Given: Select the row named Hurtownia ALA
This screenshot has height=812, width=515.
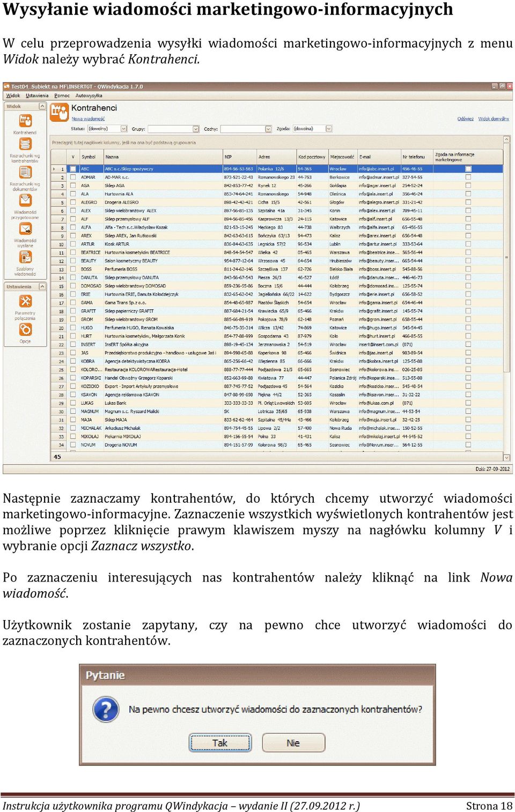Looking at the screenshot, I should [277, 194].
